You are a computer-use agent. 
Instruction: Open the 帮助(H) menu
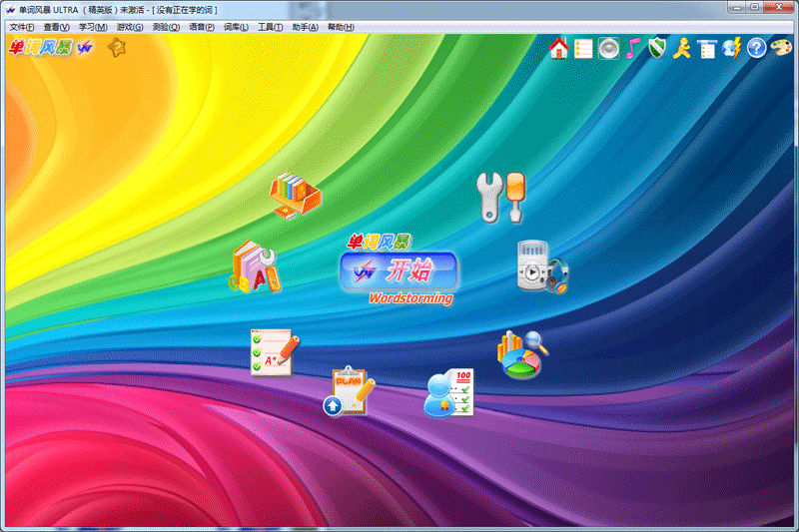click(341, 27)
